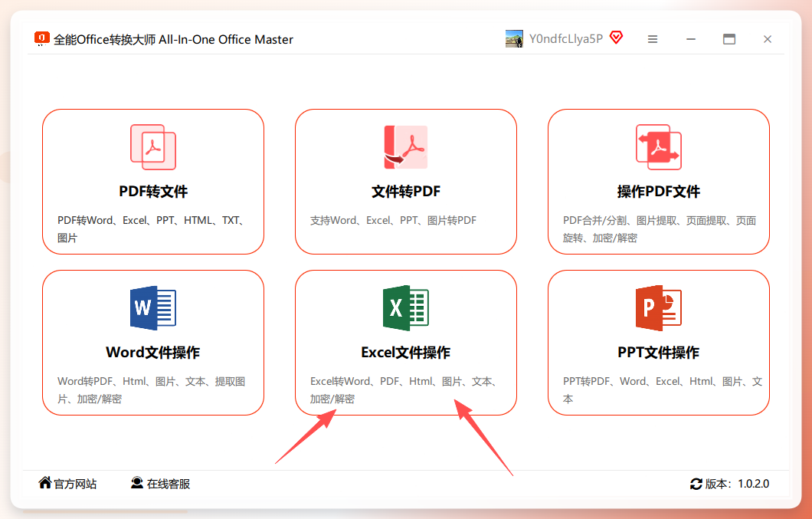Click the refresh icon next to 版本
This screenshot has width=812, height=519.
(696, 484)
